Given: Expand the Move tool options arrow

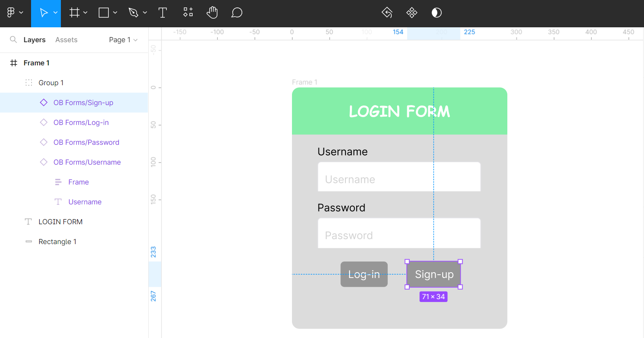Looking at the screenshot, I should [55, 13].
